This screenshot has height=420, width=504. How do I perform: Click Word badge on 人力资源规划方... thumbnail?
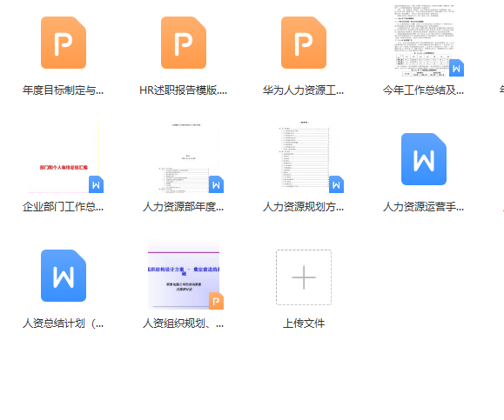click(x=337, y=184)
